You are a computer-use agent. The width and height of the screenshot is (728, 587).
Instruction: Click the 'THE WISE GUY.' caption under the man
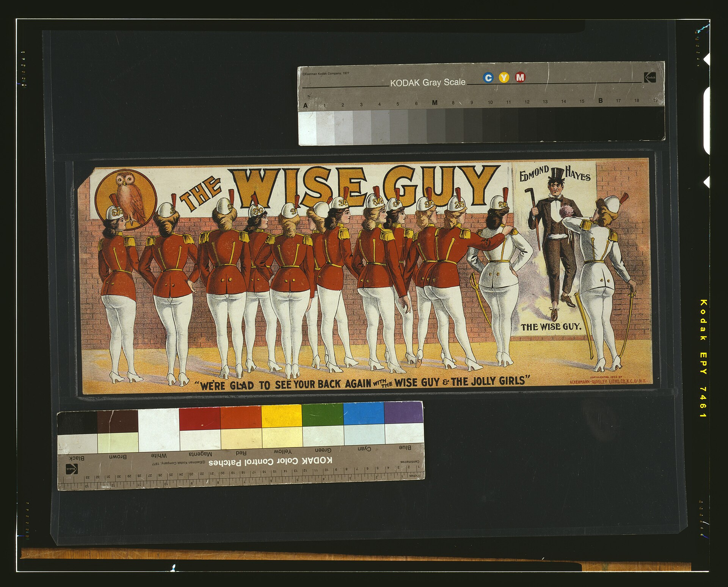pyautogui.click(x=551, y=326)
